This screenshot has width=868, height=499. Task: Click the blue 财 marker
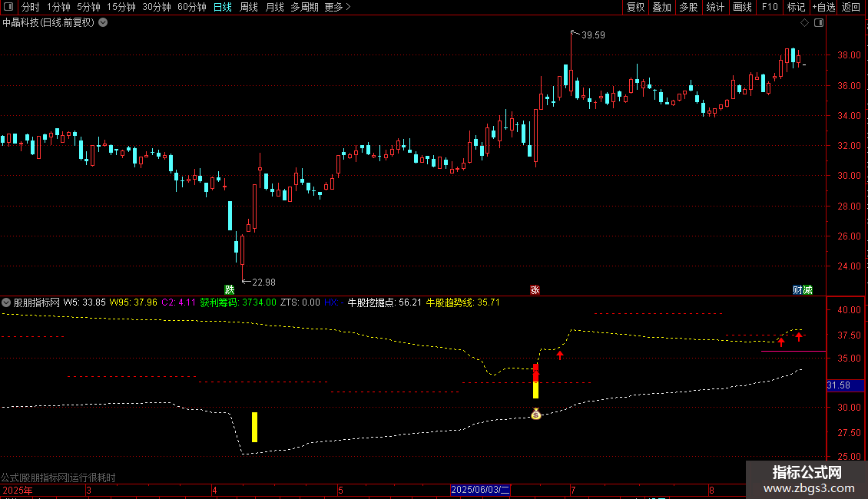[797, 290]
